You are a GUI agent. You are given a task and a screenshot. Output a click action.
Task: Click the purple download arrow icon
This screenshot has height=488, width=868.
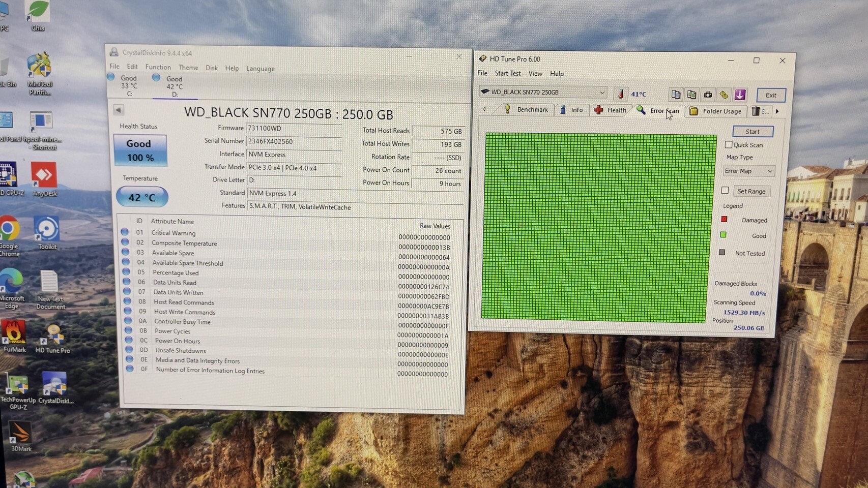click(x=740, y=95)
